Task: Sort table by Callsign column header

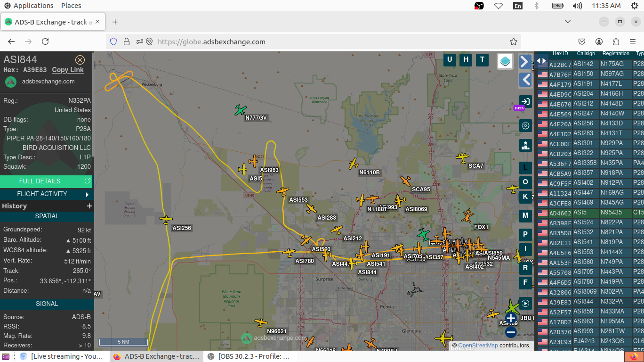Action: [x=586, y=54]
